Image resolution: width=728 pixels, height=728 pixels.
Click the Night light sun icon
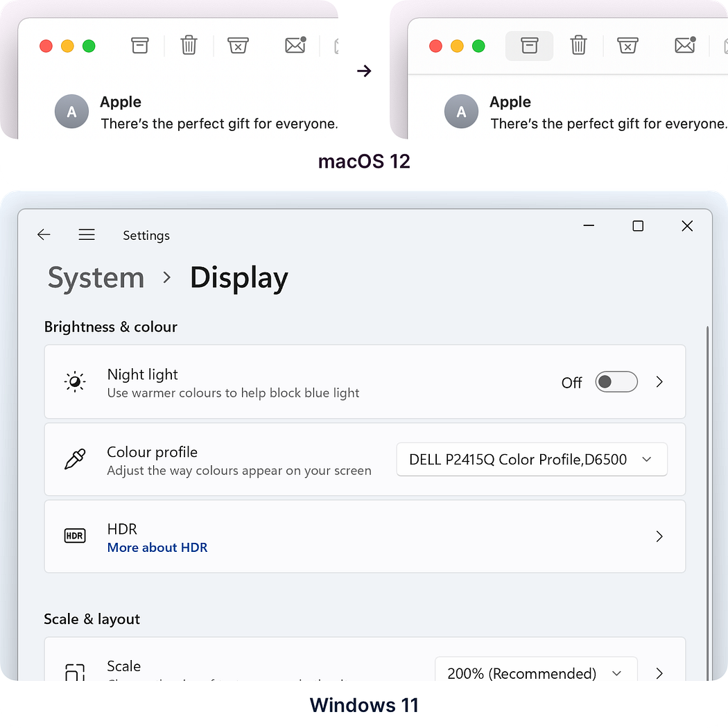coord(75,381)
